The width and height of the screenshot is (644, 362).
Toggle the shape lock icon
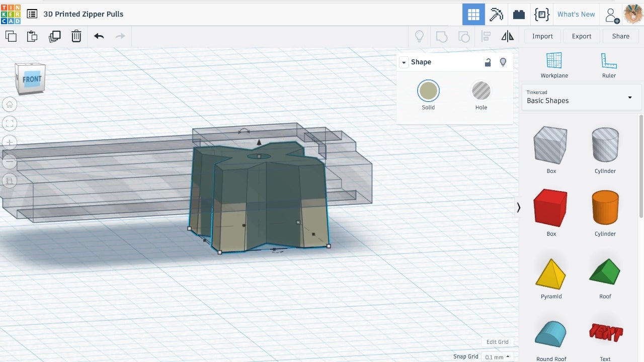click(488, 62)
